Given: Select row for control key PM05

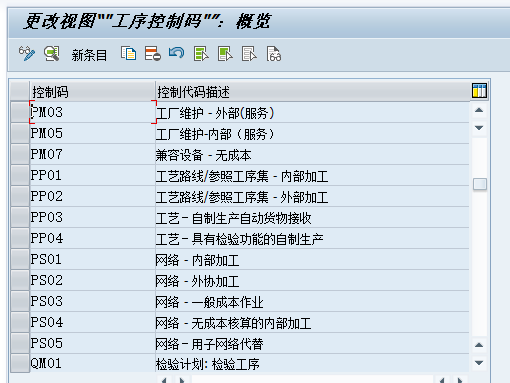Looking at the screenshot, I should click(x=20, y=133).
